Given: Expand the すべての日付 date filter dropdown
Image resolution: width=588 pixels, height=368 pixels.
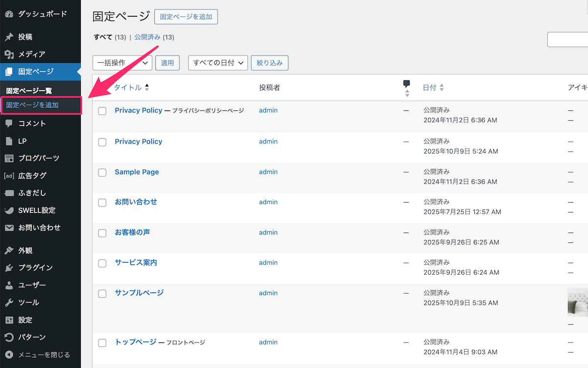Looking at the screenshot, I should (x=218, y=63).
